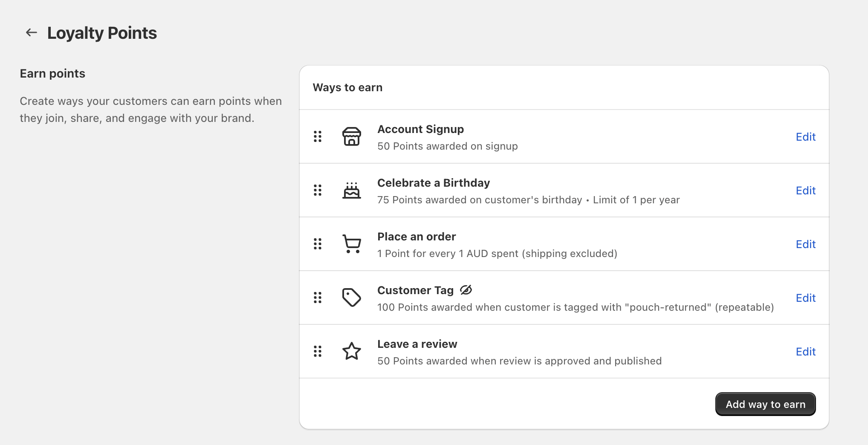Click the drag handle next to Celebrate a Birthday
The height and width of the screenshot is (445, 868).
coord(317,191)
